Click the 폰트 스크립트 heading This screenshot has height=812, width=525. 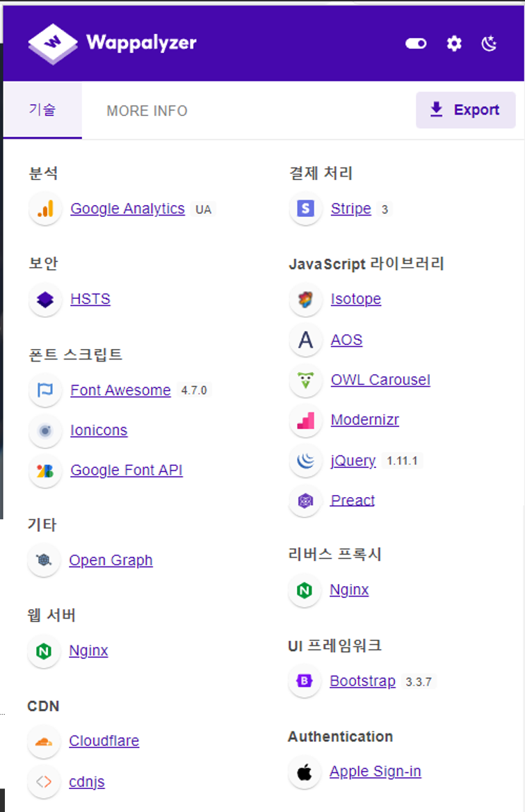click(76, 355)
